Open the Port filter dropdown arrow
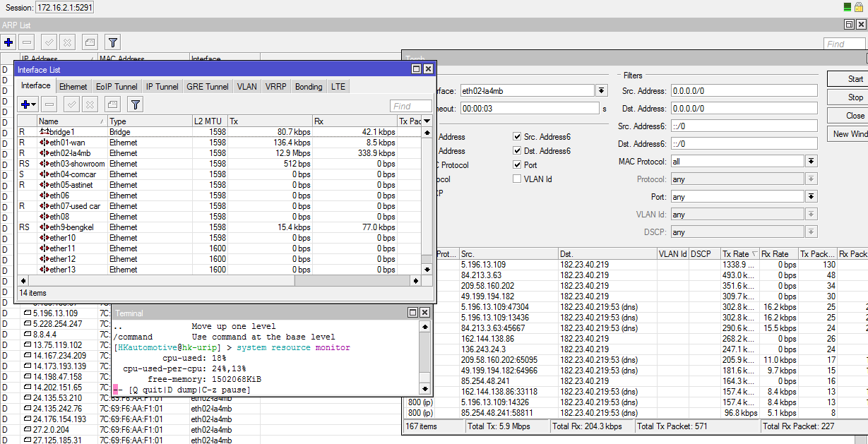Image resolution: width=868 pixels, height=444 pixels. [x=811, y=197]
